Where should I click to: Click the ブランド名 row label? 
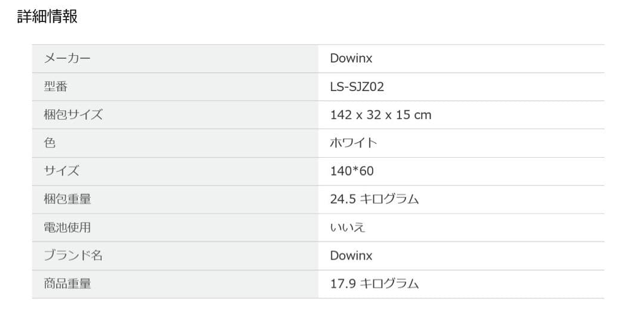tap(73, 255)
